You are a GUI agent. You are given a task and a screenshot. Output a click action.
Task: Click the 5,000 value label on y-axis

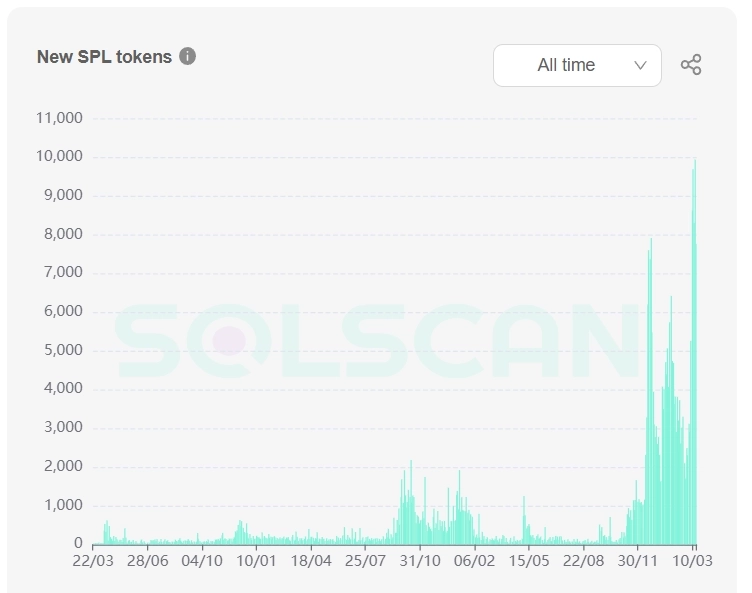coord(62,351)
